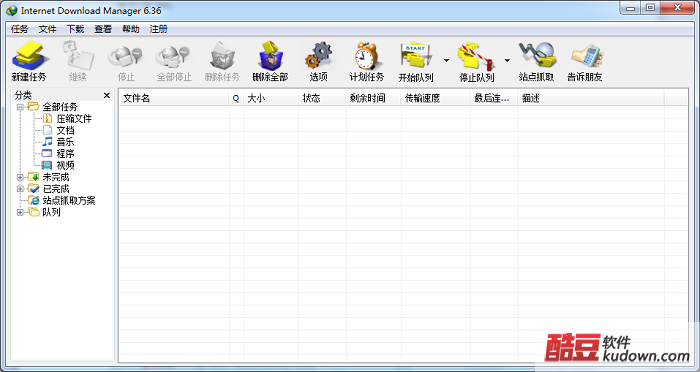Open the 帮助 menu
Screen dimensions: 700x372
point(131,29)
